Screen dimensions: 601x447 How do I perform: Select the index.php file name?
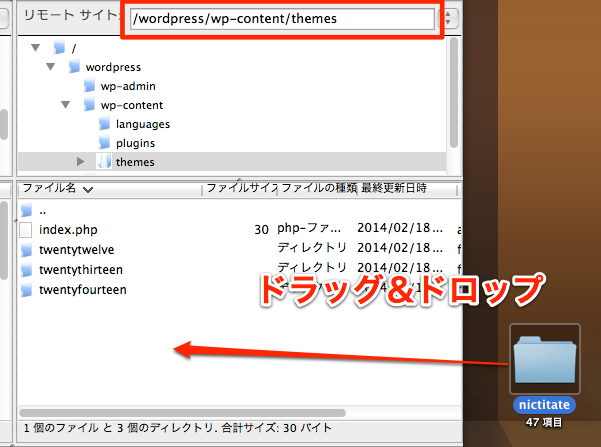68,230
